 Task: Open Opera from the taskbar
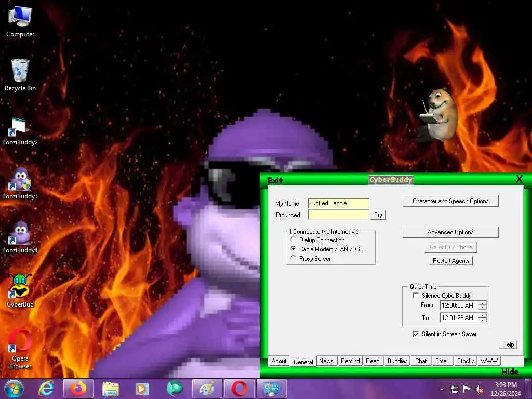click(x=239, y=389)
